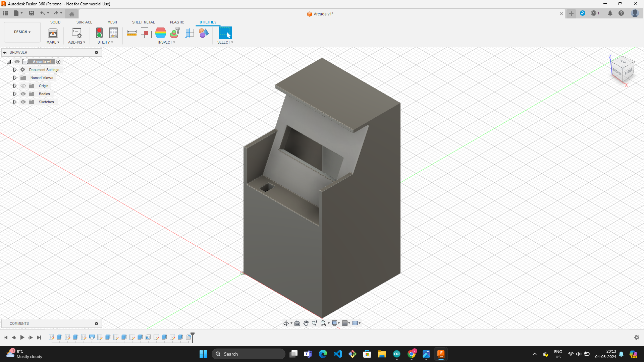Toggle visibility of Origin folder
Viewport: 644px width, 362px height.
[22, 86]
